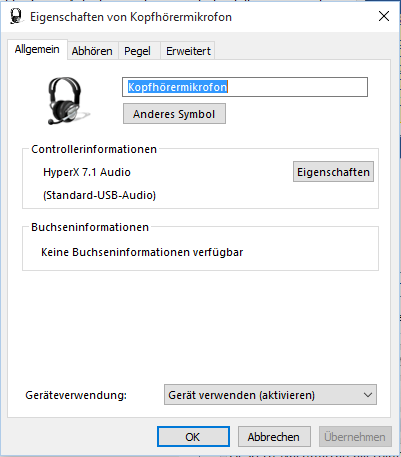This screenshot has height=457, width=401.
Task: Confirm the dialog with OK
Action: tap(193, 437)
